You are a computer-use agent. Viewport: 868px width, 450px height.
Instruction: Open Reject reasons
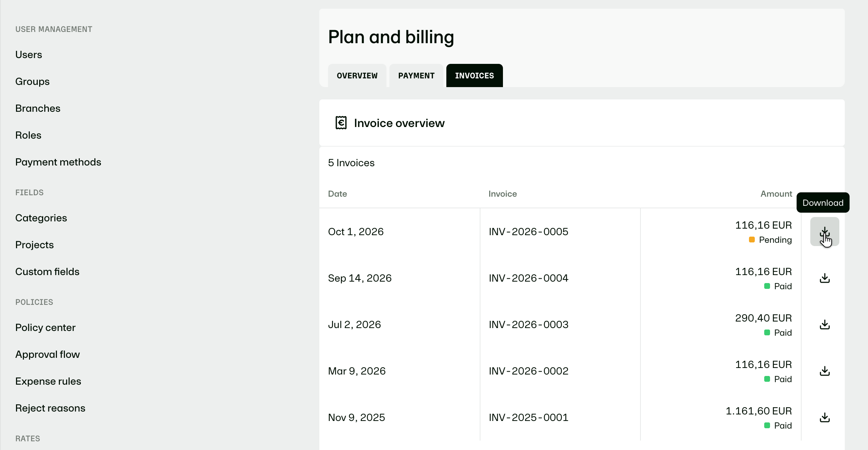tap(50, 408)
